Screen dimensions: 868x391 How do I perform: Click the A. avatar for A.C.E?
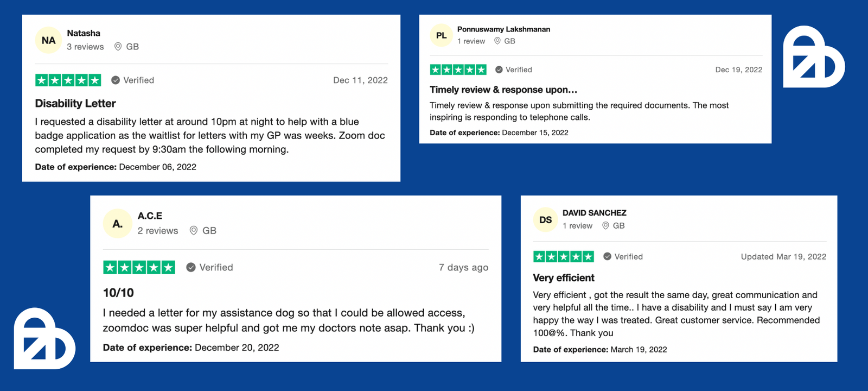tap(118, 224)
